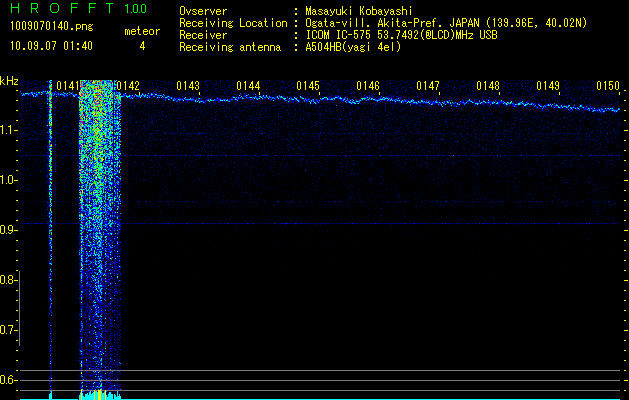The width and height of the screenshot is (629, 400).
Task: Click the 0147 time marker
Action: coord(428,86)
